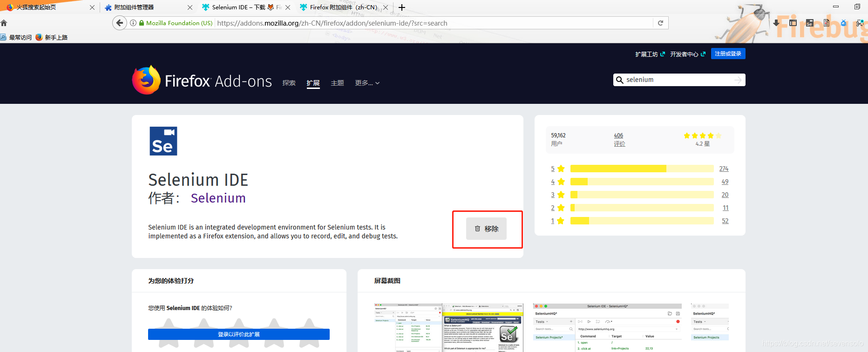
Task: Click the URL address bar
Action: [433, 23]
